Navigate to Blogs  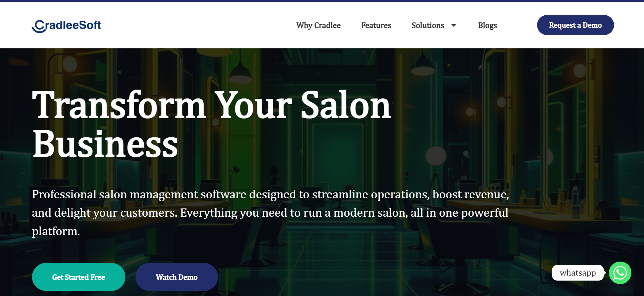487,26
